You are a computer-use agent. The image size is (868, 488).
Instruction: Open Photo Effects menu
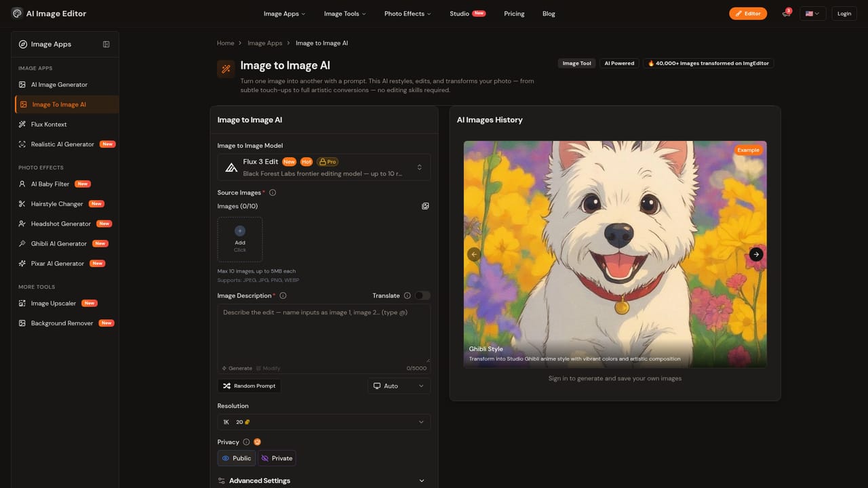(408, 14)
